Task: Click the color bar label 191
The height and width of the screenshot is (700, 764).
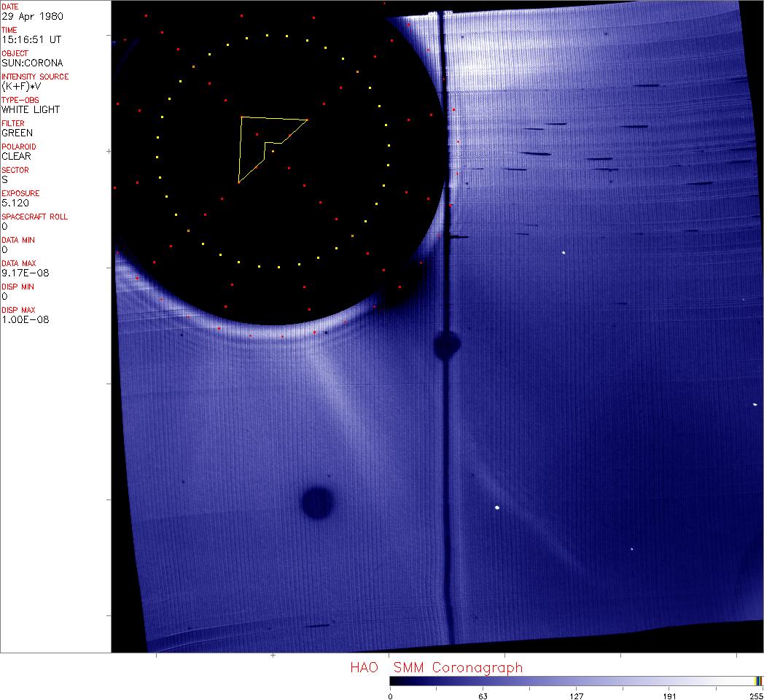Action: click(x=669, y=696)
